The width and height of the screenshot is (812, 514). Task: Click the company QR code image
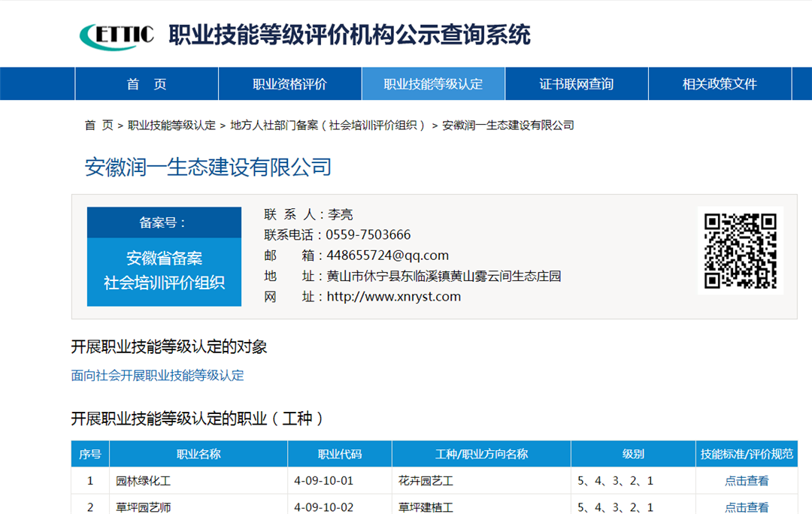coord(741,250)
